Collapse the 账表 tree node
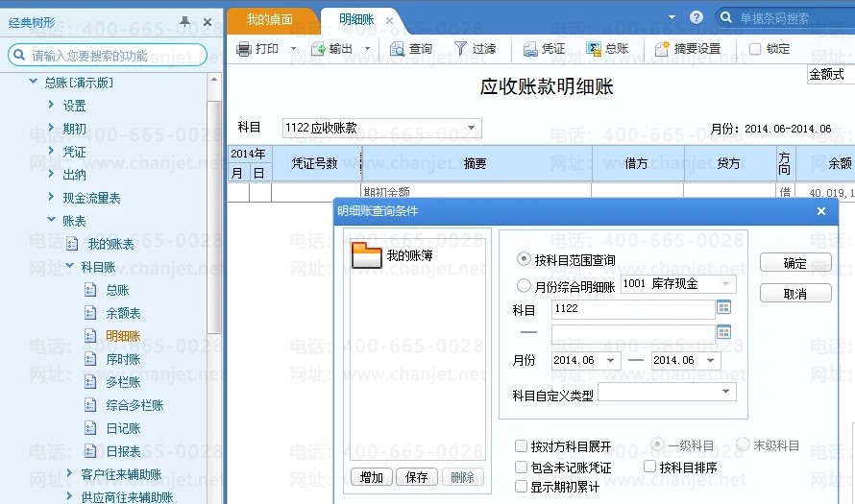Viewport: 855px width, 504px height. tap(51, 220)
